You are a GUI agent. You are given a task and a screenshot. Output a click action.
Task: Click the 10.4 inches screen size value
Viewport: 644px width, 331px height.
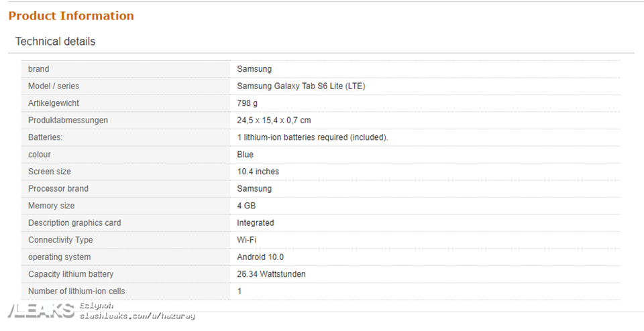258,172
